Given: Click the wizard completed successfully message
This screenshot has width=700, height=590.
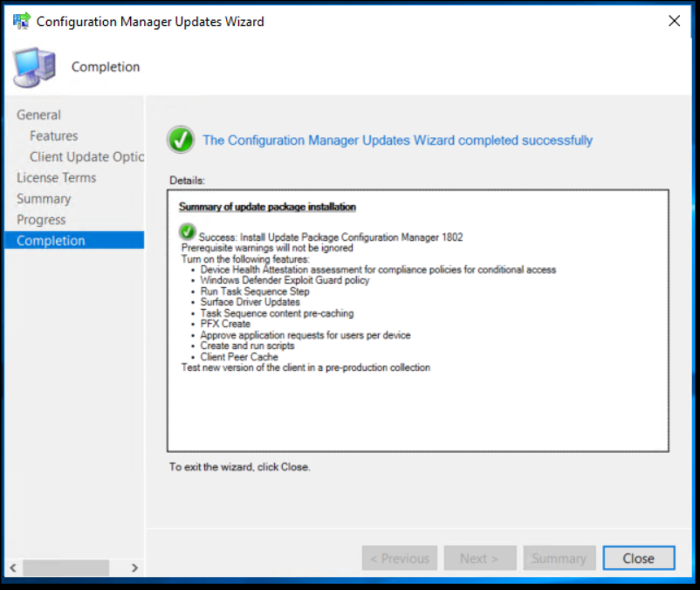Looking at the screenshot, I should [x=397, y=141].
